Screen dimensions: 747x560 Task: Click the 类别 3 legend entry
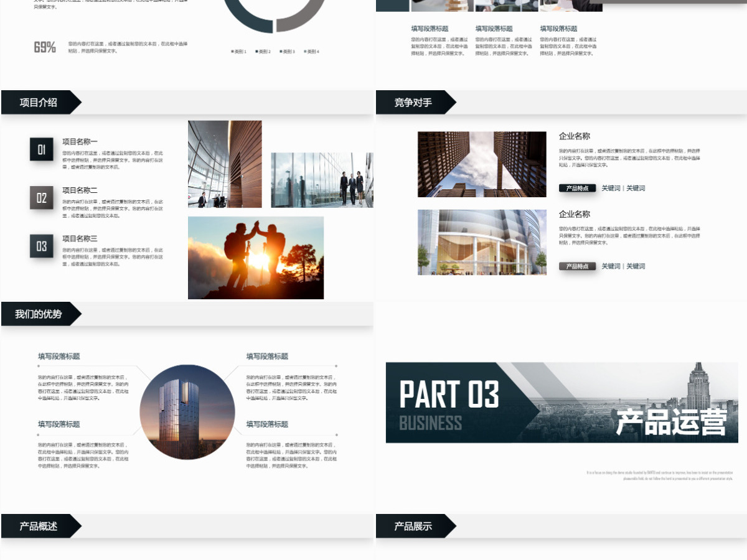tap(288, 52)
